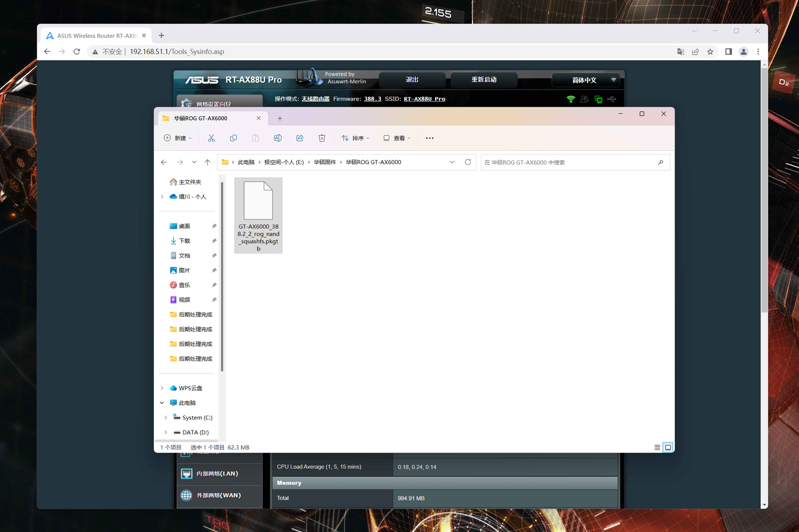
Task: Go up one folder level arrow
Action: click(208, 162)
